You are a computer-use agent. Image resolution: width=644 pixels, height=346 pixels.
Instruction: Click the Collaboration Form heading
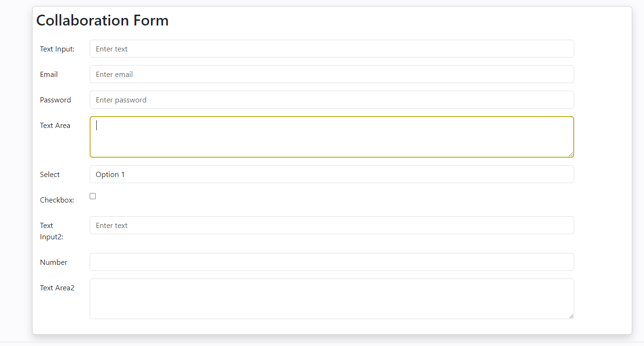point(102,20)
